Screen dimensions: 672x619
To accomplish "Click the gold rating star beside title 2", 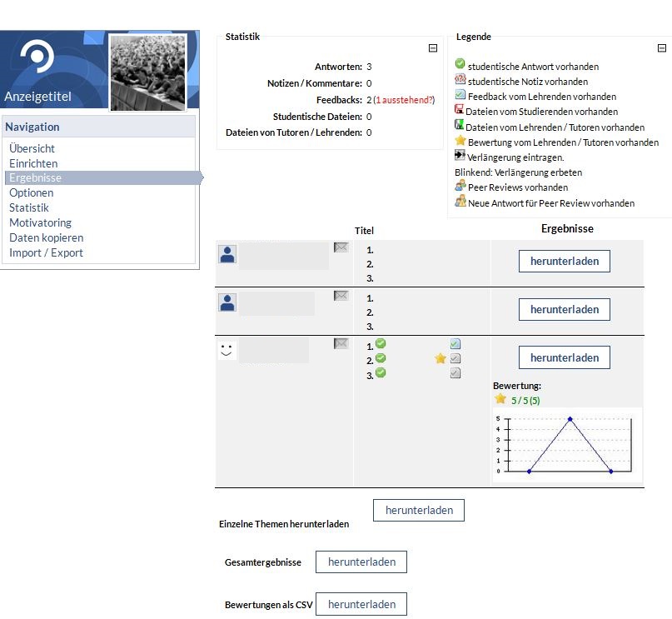I will tap(441, 358).
